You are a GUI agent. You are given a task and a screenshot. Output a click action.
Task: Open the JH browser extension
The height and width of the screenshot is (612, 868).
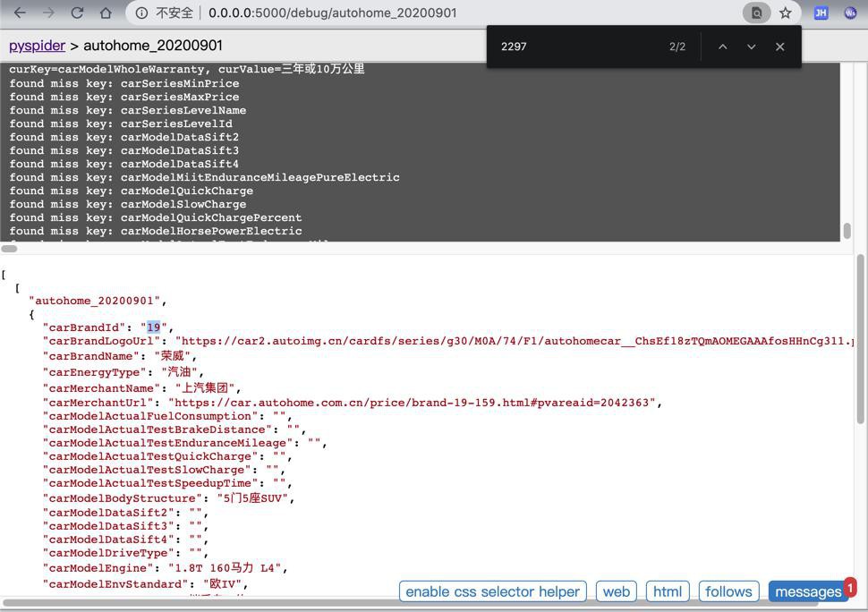tap(821, 13)
